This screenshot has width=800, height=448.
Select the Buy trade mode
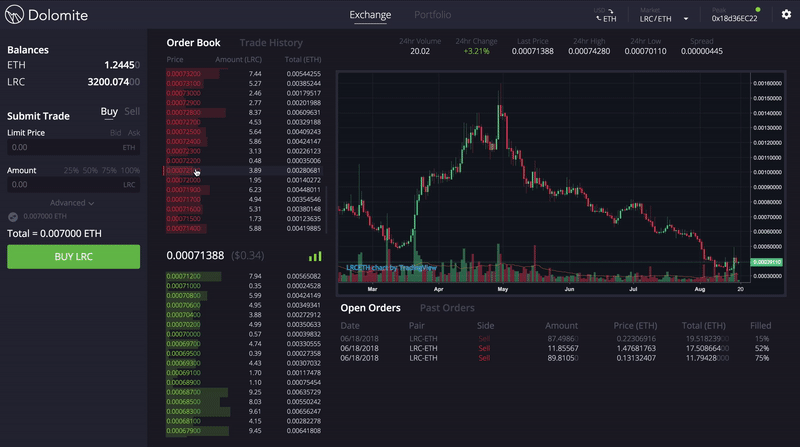click(109, 112)
